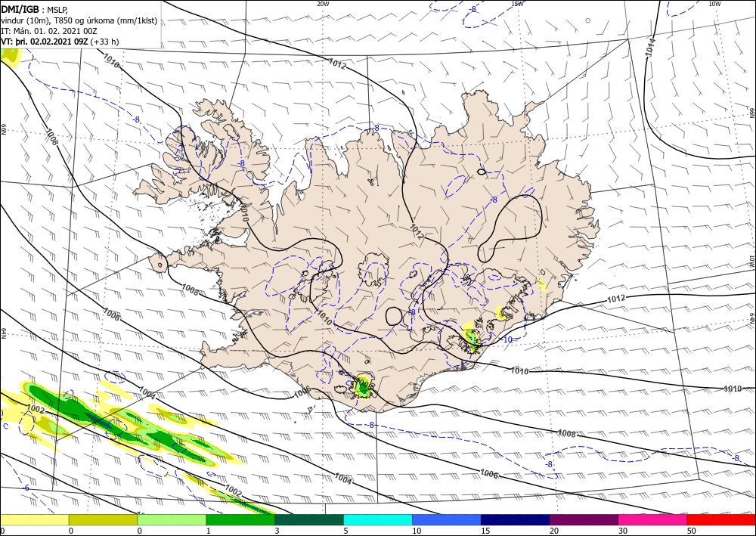
Task: Pick the bright blue legend swatch
Action: 447,520
